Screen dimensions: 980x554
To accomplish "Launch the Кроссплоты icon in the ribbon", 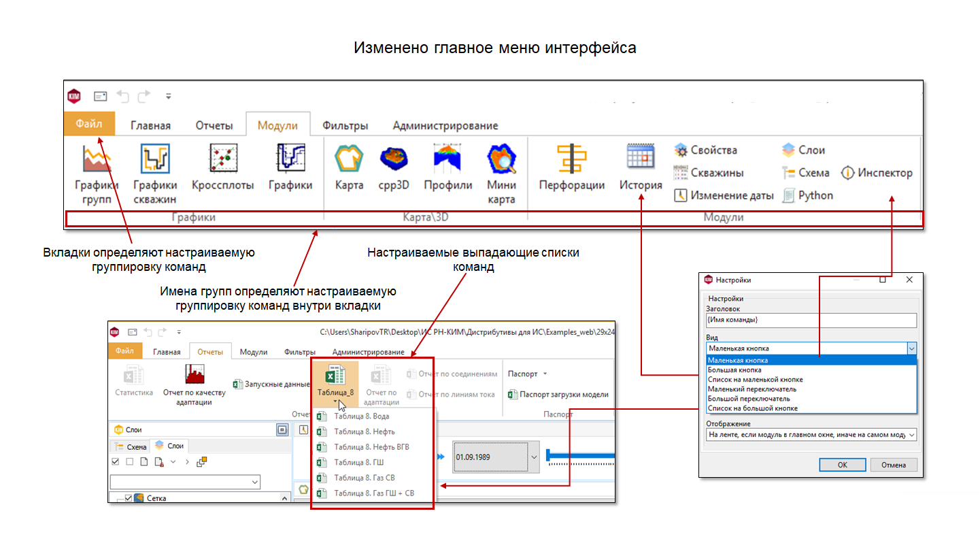I will pyautogui.click(x=222, y=157).
